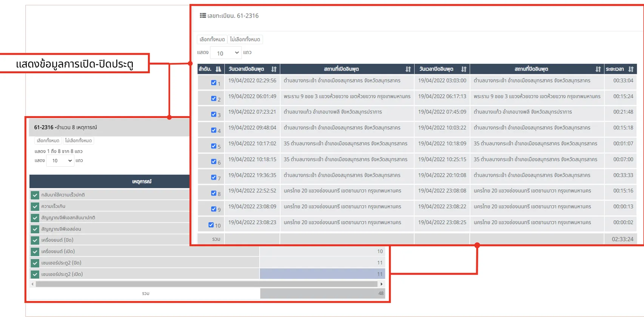Uncheck the ความเร็วเกิน event checkbox
Image resolution: width=644 pixels, height=317 pixels.
coord(35,206)
